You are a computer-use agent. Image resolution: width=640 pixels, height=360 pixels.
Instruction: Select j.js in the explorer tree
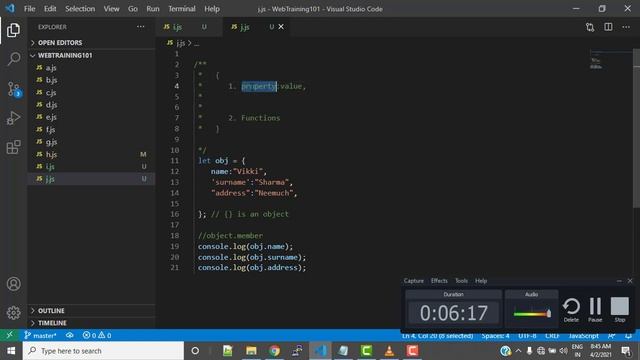click(x=91, y=179)
